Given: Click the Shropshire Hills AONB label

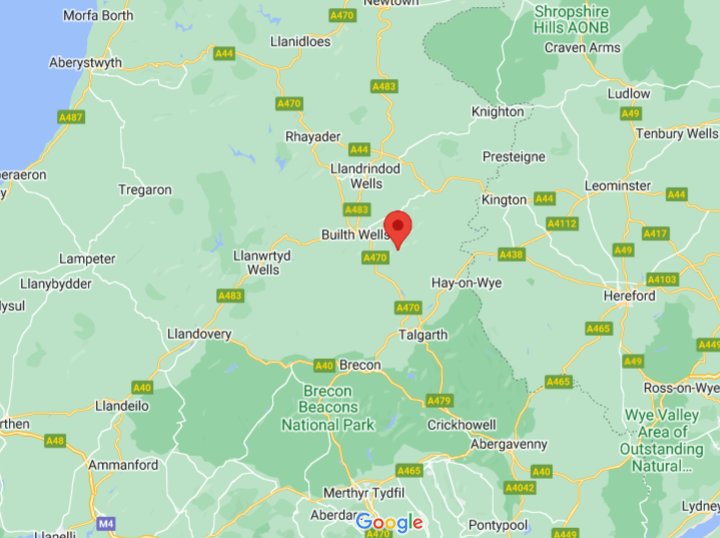Looking at the screenshot, I should 571,19.
